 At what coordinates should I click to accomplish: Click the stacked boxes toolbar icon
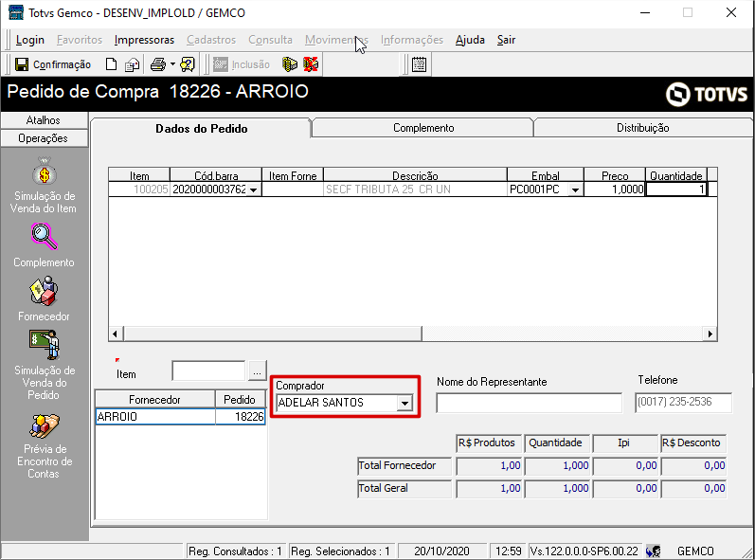pyautogui.click(x=289, y=64)
